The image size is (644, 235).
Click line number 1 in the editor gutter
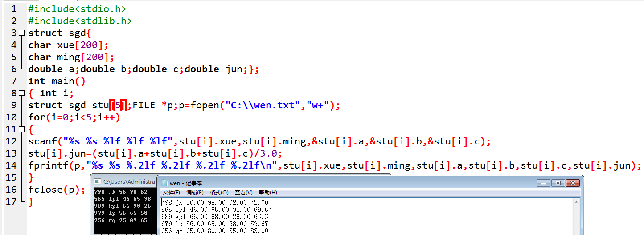pos(14,9)
